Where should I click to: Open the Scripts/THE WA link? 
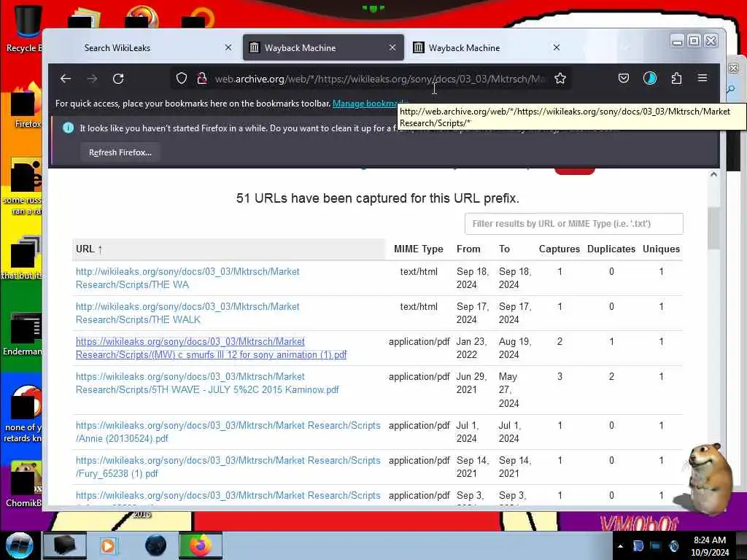[187, 278]
